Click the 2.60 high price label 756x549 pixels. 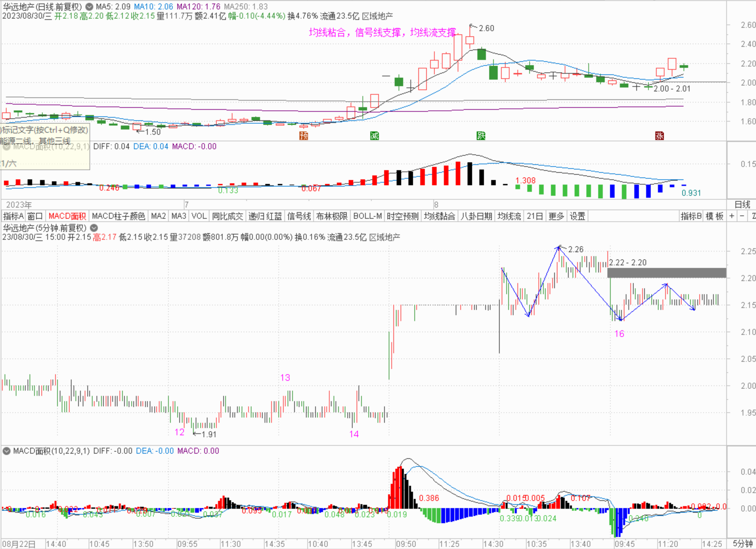tap(486, 28)
